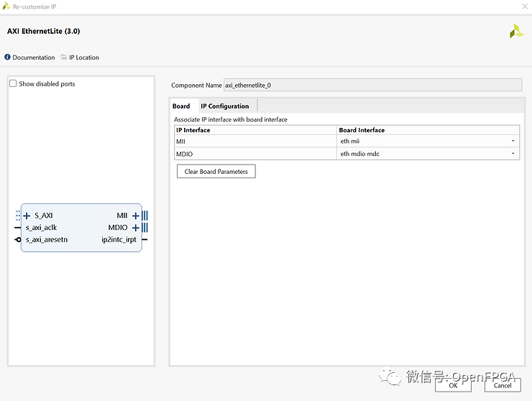Enable the Show disabled ports checkbox

(13, 84)
